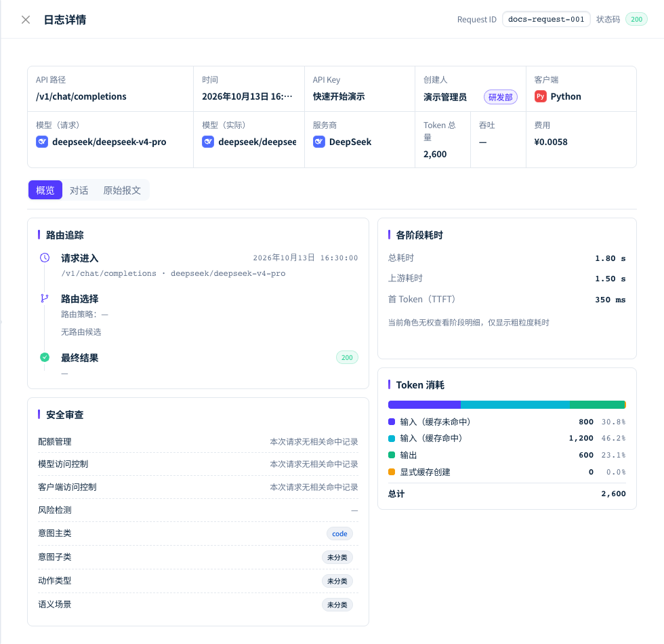The height and width of the screenshot is (644, 664).
Task: Click the 200 badge in 最终结果 row
Action: [347, 357]
